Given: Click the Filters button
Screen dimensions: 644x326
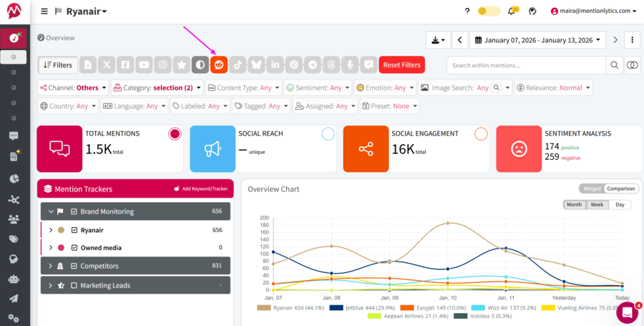Looking at the screenshot, I should click(58, 65).
